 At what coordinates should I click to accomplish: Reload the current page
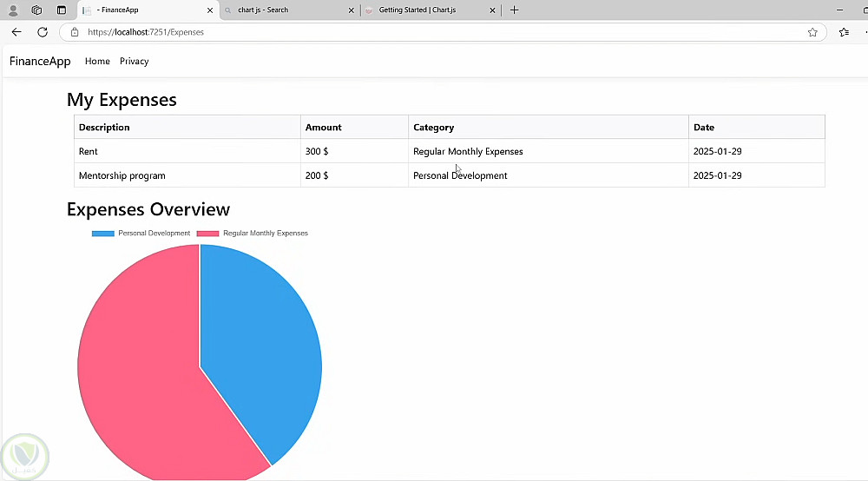pos(43,32)
